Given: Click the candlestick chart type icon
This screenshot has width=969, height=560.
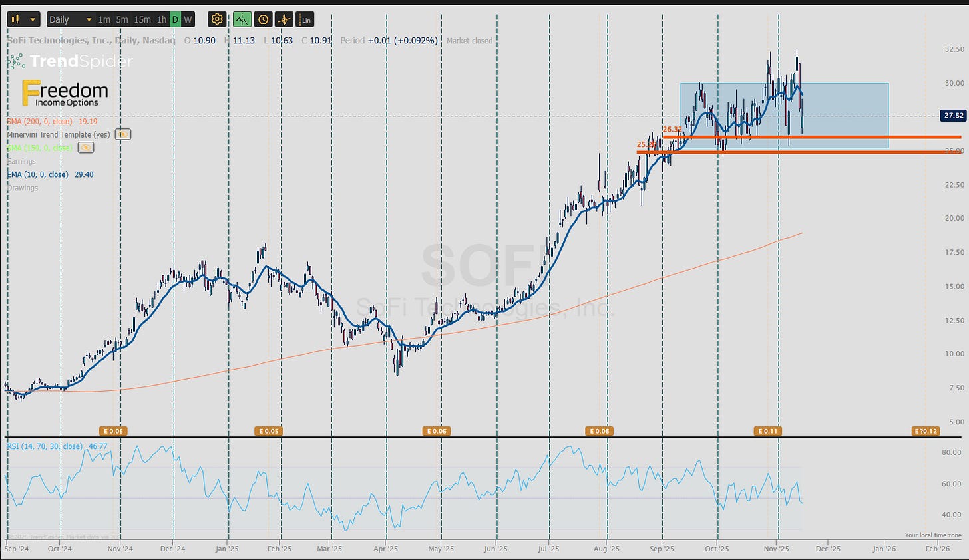Looking at the screenshot, I should (x=16, y=19).
